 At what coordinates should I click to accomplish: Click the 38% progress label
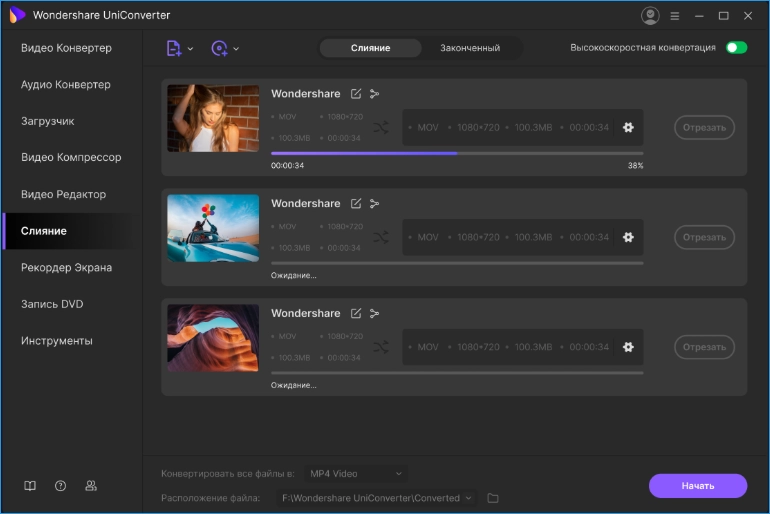(635, 166)
